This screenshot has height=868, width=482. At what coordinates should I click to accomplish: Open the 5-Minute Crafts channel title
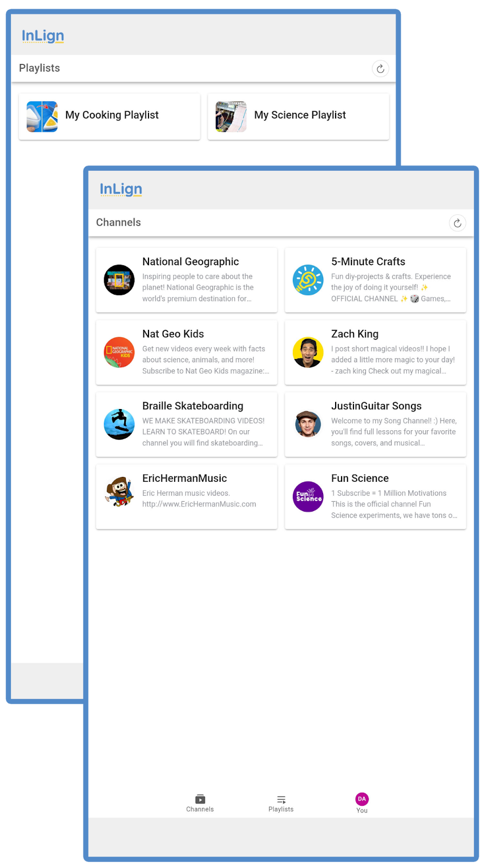coord(368,261)
